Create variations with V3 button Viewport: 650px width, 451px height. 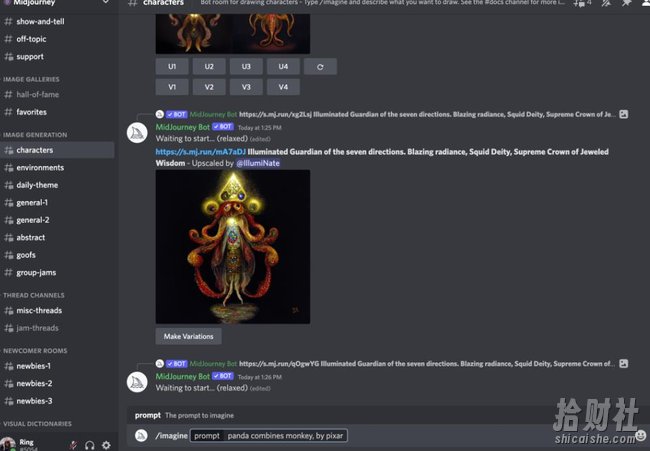246,87
